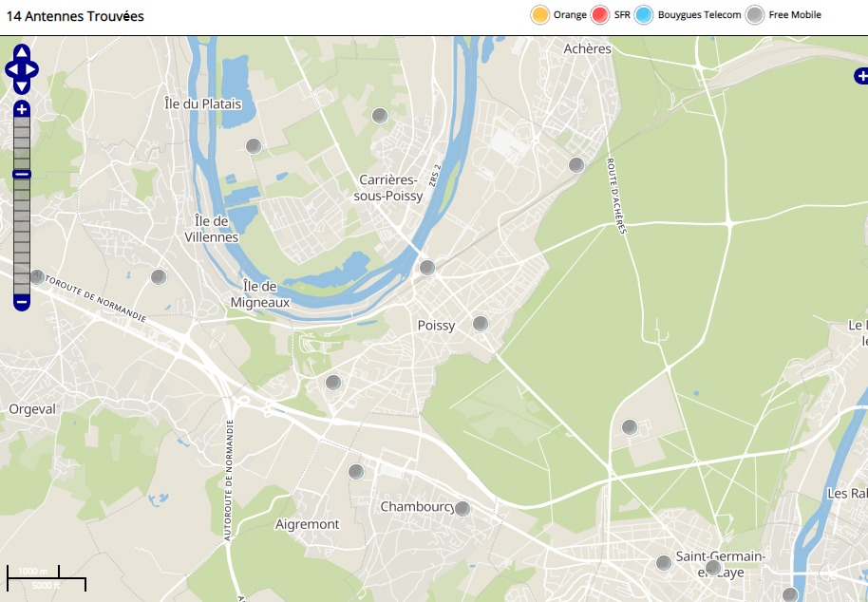Expand the layer switcher plus icon

pyautogui.click(x=860, y=77)
